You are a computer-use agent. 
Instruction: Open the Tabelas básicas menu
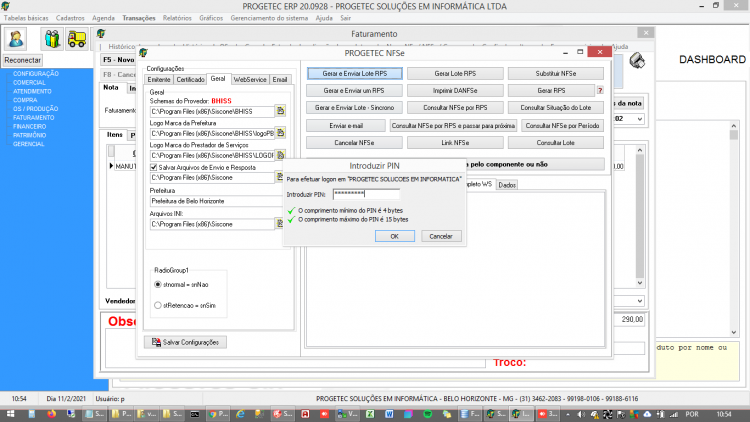tap(26, 18)
